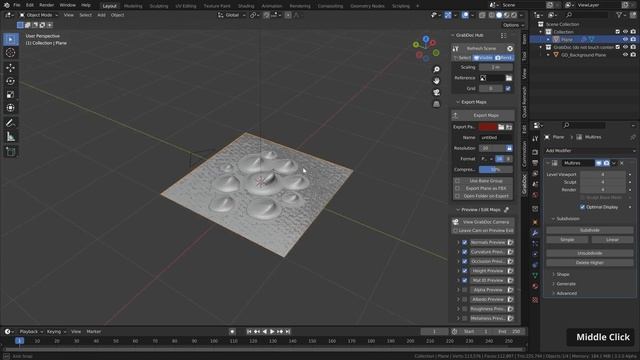
Task: Toggle the Mat ID Preview checkbox
Action: [464, 280]
